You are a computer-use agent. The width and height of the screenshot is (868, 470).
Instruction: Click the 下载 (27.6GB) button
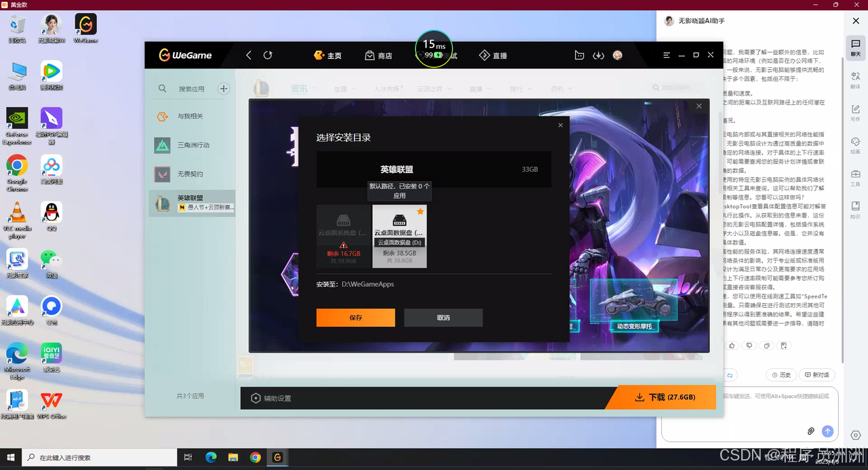(665, 397)
